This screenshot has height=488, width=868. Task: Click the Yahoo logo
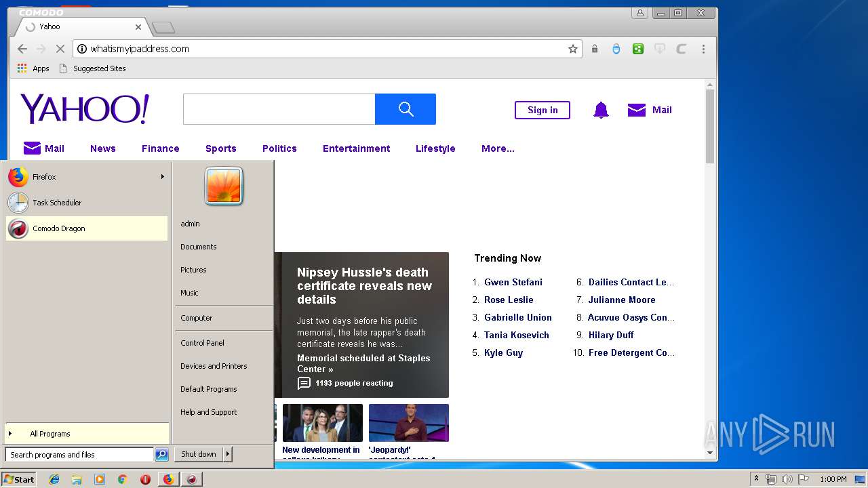pos(85,109)
